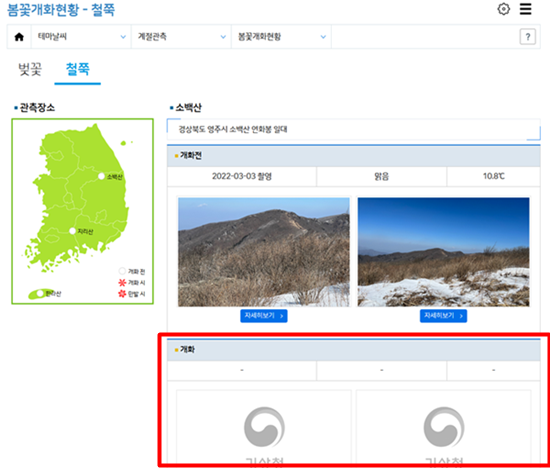Expand the 테마날씨 dropdown
The image size is (550, 468).
(81, 36)
